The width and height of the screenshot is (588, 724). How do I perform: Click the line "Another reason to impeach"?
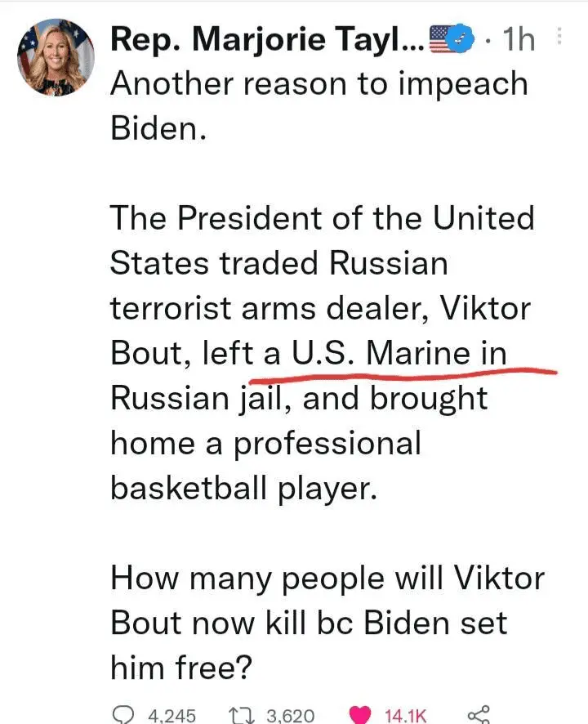point(319,83)
